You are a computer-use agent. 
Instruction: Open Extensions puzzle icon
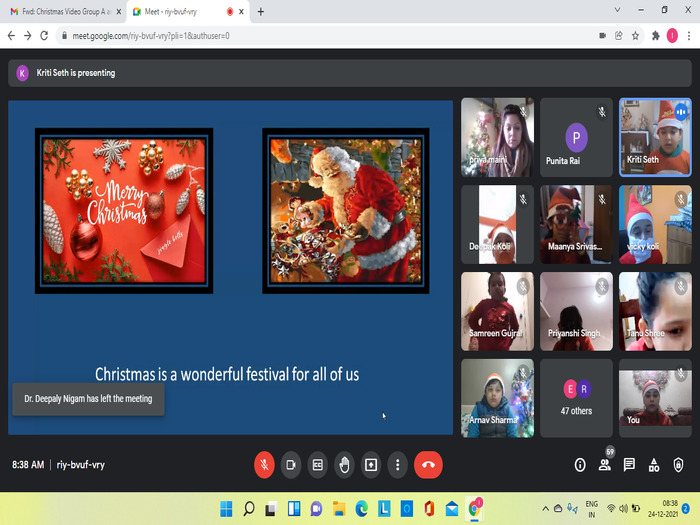click(x=656, y=36)
